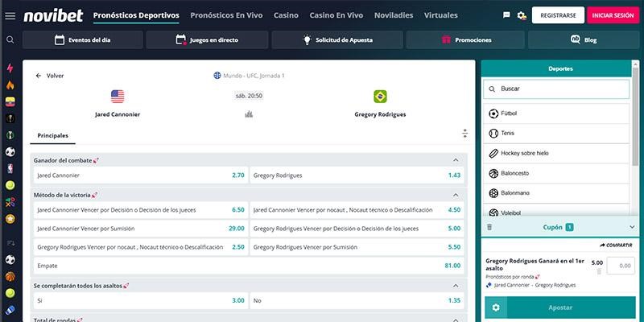Image resolution: width=644 pixels, height=322 pixels.
Task: Select Jared Cannonier Vencer por Sumisión 29.00
Action: (x=140, y=229)
